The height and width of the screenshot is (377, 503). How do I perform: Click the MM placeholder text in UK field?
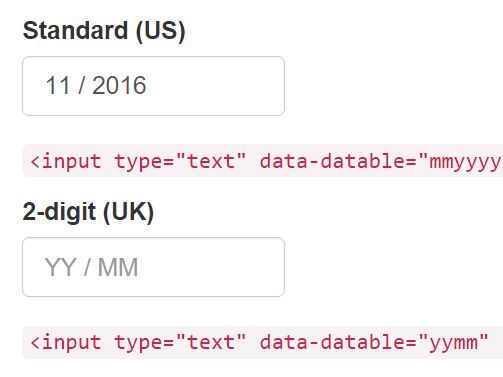tap(118, 267)
